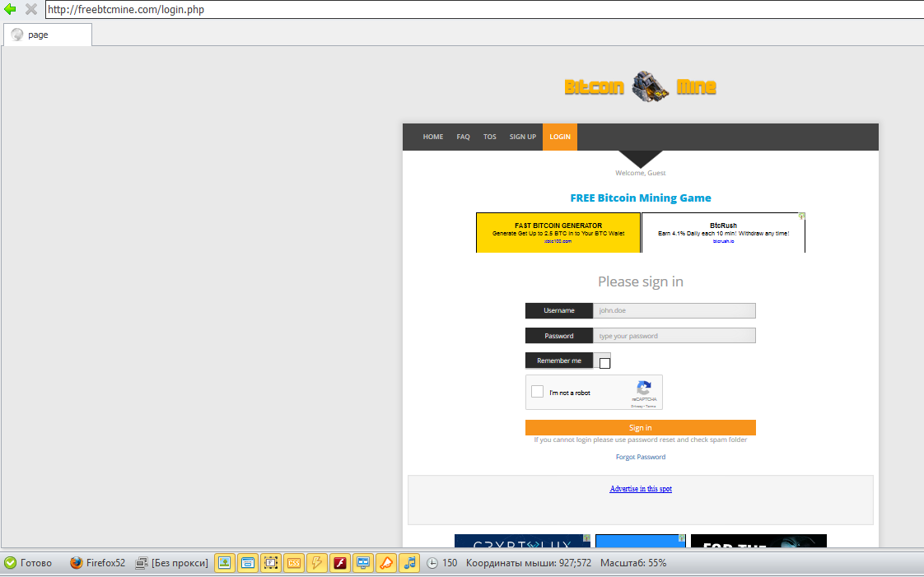
Task: Toggle the Flash plugin icon
Action: (340, 563)
